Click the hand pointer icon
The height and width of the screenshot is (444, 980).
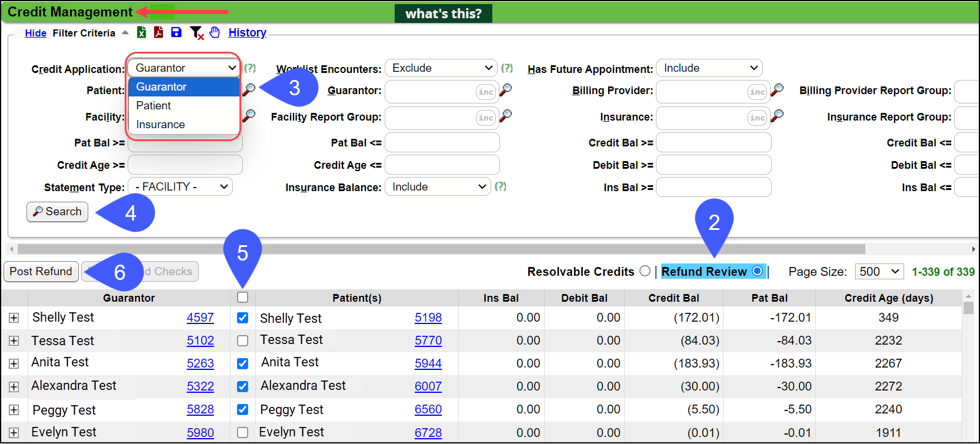point(215,32)
